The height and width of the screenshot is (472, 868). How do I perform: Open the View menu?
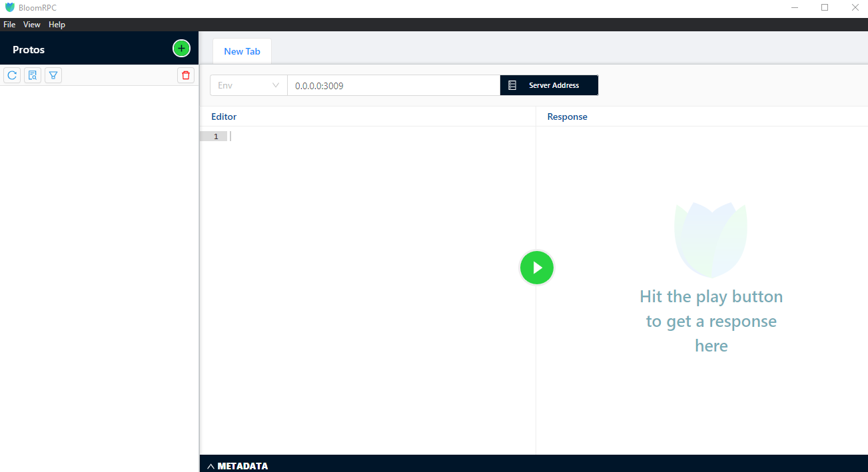tap(31, 24)
